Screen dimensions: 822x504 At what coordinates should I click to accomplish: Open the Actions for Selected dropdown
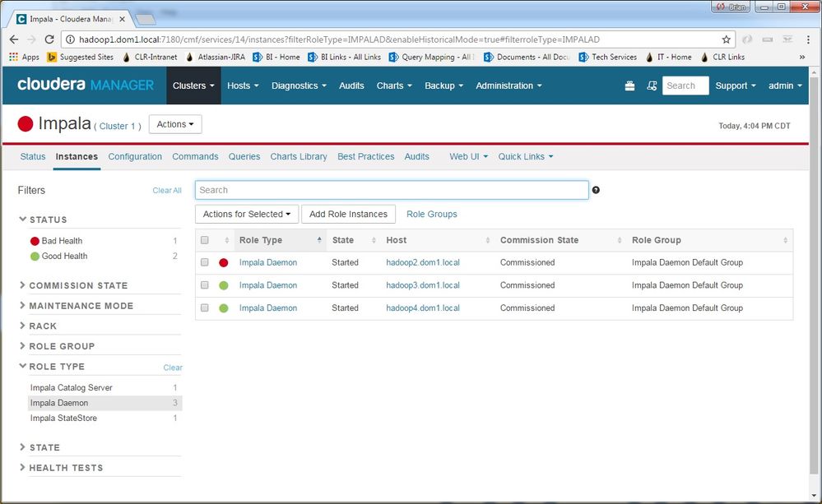pyautogui.click(x=246, y=214)
